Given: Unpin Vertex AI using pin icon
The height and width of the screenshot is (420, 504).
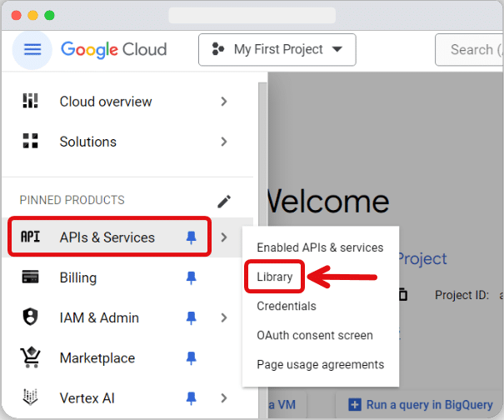Looking at the screenshot, I should pyautogui.click(x=192, y=398).
